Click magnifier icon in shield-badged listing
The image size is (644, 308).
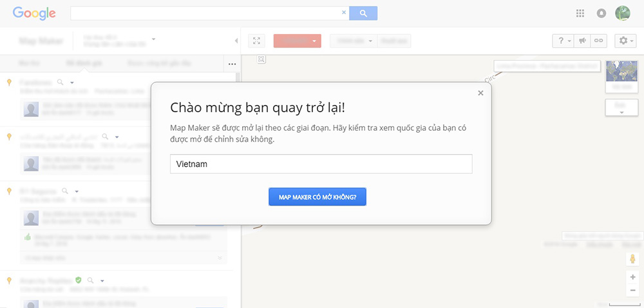pyautogui.click(x=90, y=280)
